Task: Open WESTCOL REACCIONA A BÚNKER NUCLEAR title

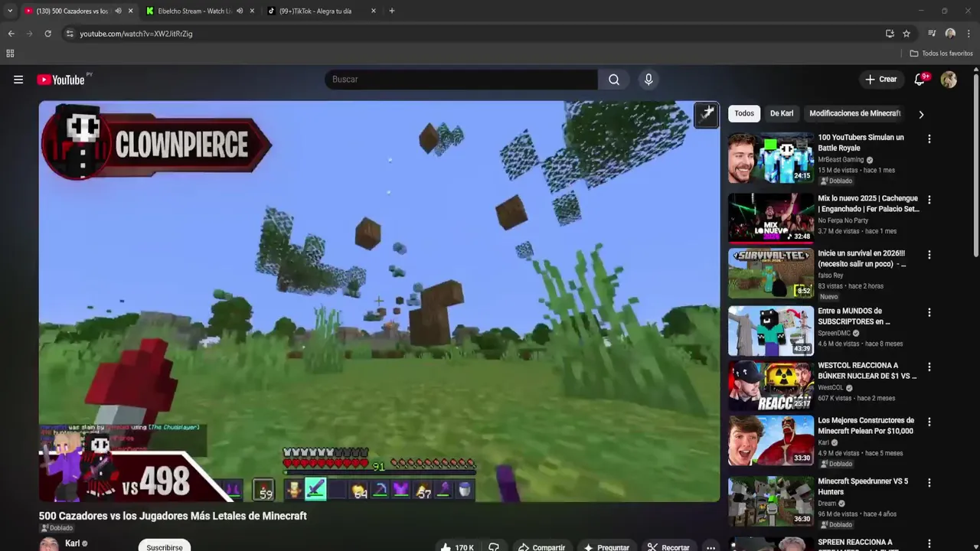Action: (x=867, y=370)
